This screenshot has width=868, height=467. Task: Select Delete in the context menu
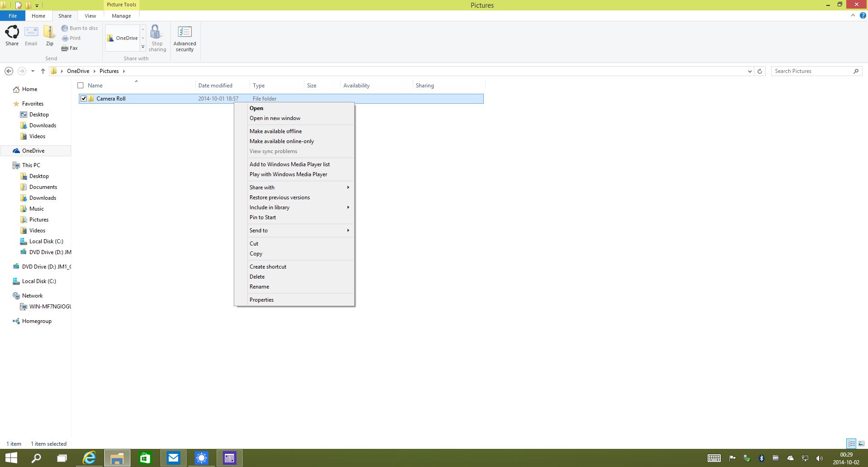294,276
